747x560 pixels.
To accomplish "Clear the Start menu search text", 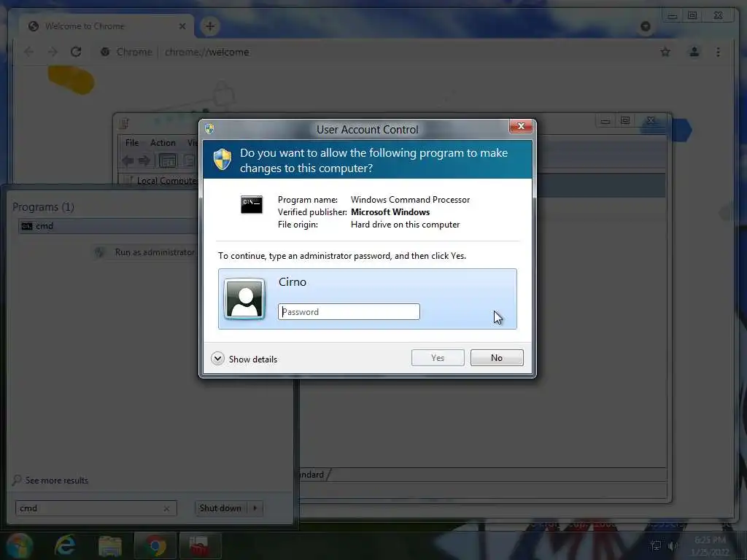I will coord(166,508).
